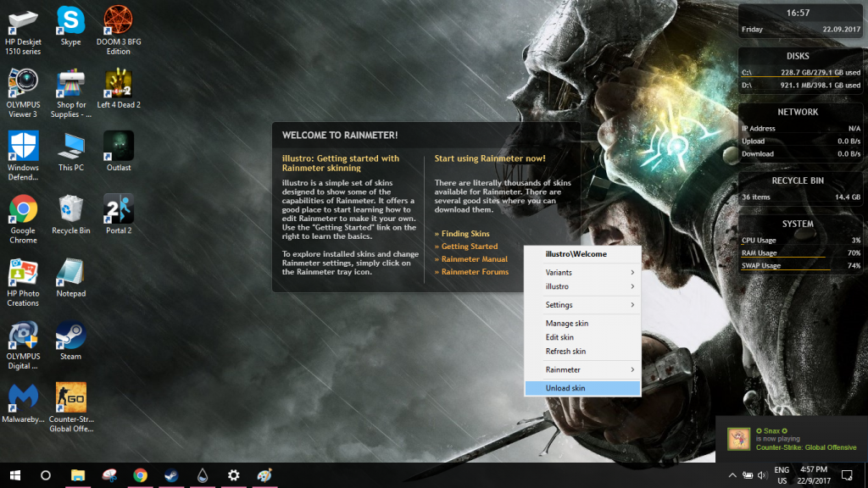This screenshot has height=488, width=868.
Task: Open the Paint palette taskbar icon
Action: (x=264, y=475)
